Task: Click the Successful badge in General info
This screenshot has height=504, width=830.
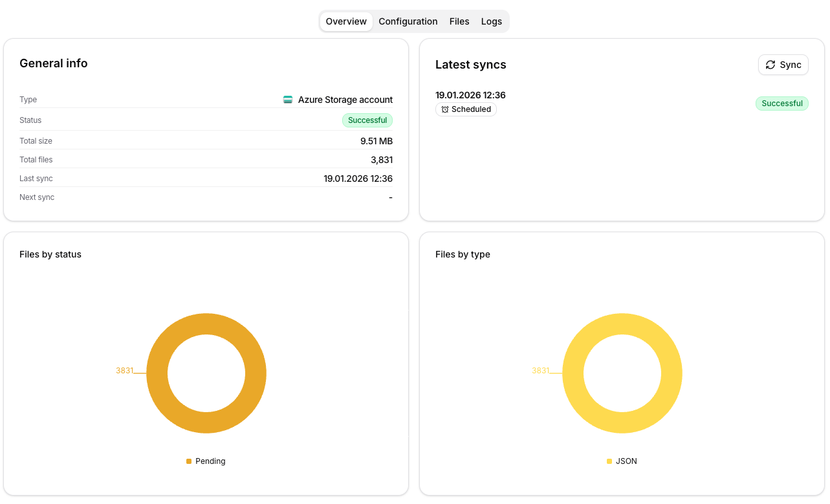Action: tap(367, 120)
